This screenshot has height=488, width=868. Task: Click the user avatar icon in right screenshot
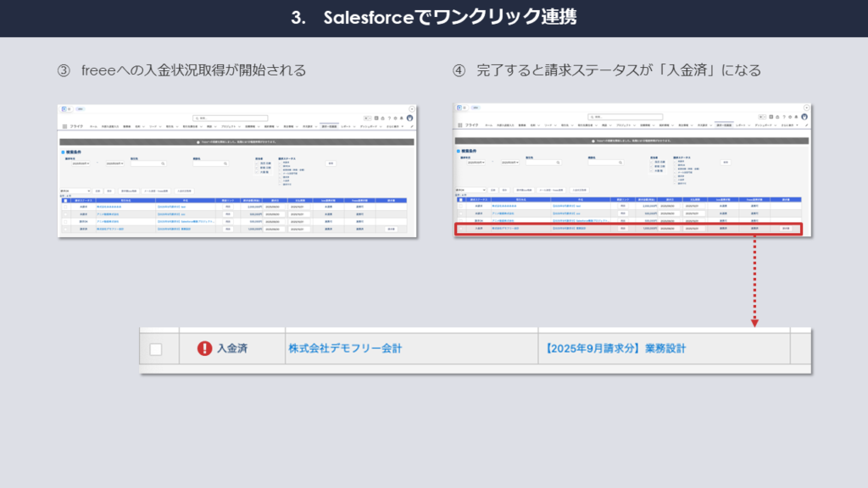point(806,118)
